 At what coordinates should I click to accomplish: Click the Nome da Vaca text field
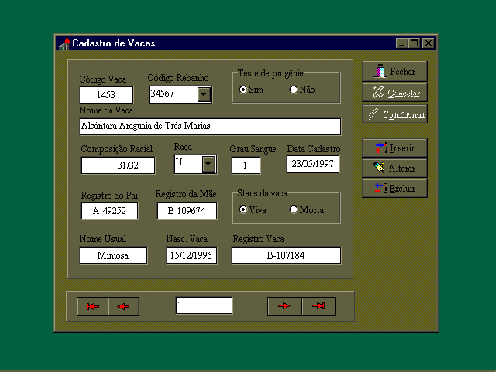pos(210,126)
